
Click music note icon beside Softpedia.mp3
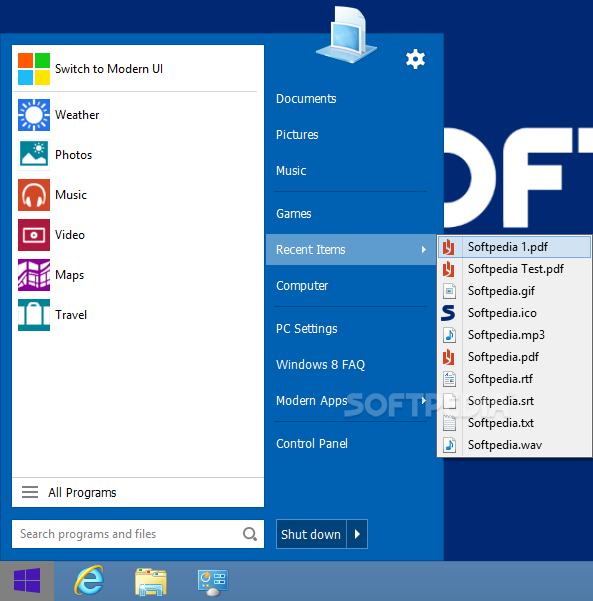[x=449, y=335]
